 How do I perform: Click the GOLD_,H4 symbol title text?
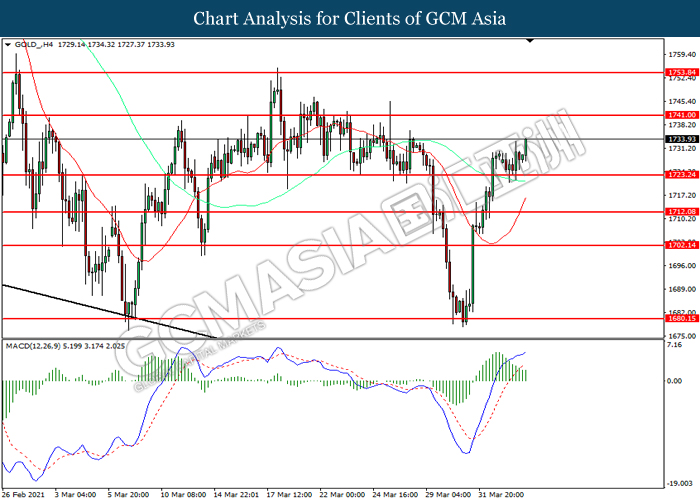click(x=34, y=45)
